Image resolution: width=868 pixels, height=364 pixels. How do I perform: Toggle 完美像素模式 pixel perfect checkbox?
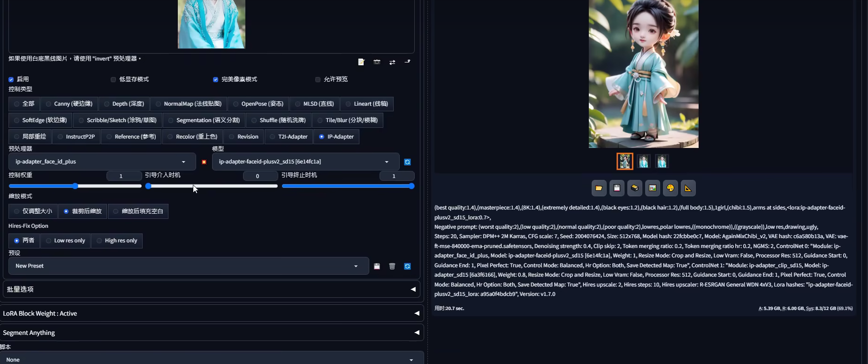[x=215, y=79]
